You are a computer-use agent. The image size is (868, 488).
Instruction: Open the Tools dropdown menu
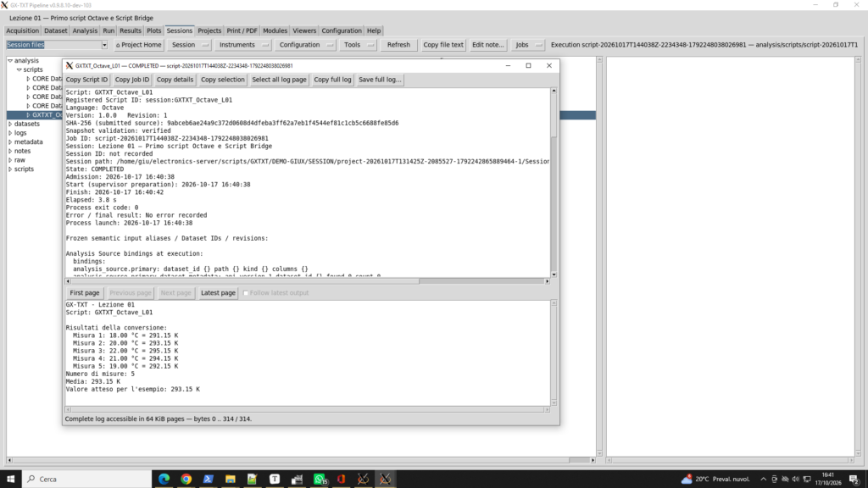(x=358, y=45)
